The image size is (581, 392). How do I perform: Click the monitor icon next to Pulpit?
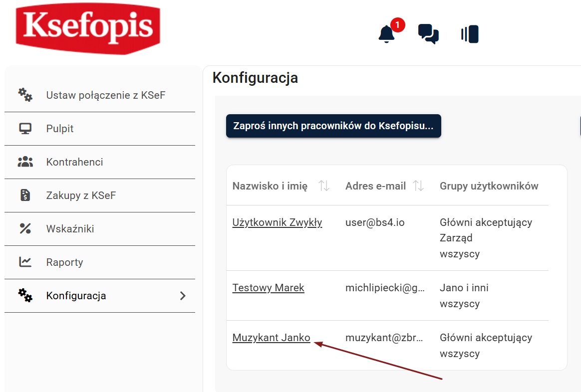[x=25, y=129]
